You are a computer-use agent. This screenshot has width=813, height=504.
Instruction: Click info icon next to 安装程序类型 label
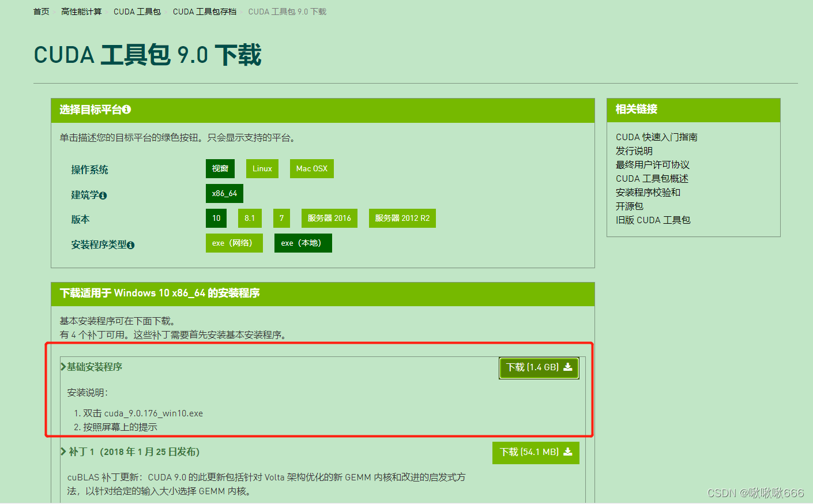(131, 245)
